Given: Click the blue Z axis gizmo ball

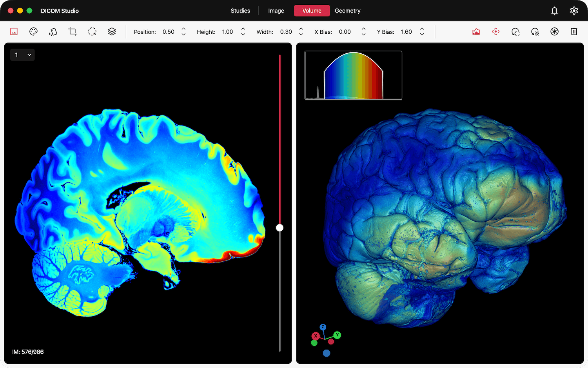Looking at the screenshot, I should pyautogui.click(x=323, y=327).
